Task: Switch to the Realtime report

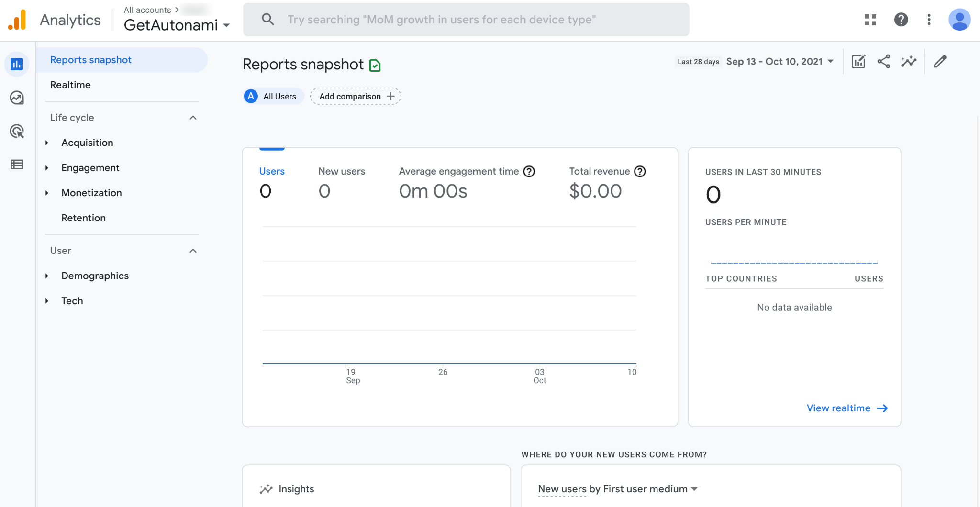Action: (x=70, y=85)
